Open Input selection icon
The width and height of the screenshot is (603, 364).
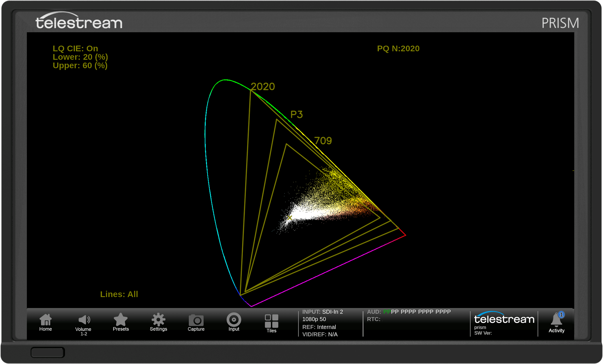tap(234, 322)
